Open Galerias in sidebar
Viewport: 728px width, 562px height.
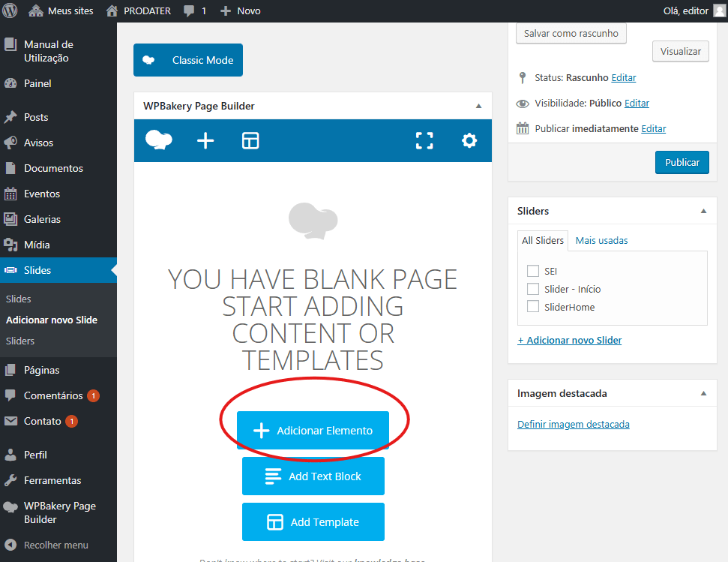pos(58,219)
